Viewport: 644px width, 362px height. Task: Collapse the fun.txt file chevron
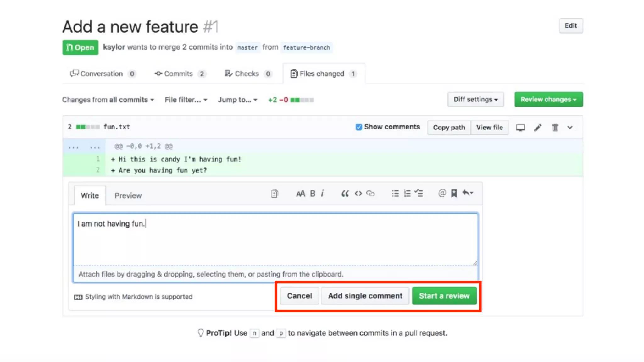pyautogui.click(x=570, y=128)
